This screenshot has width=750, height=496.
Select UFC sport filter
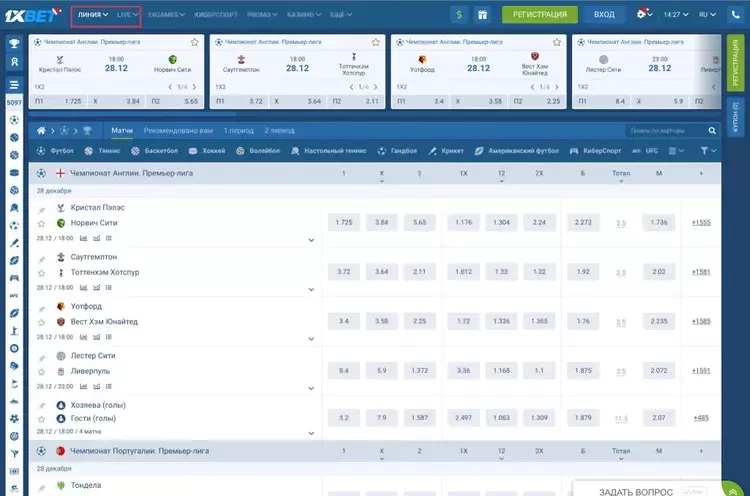(x=645, y=151)
